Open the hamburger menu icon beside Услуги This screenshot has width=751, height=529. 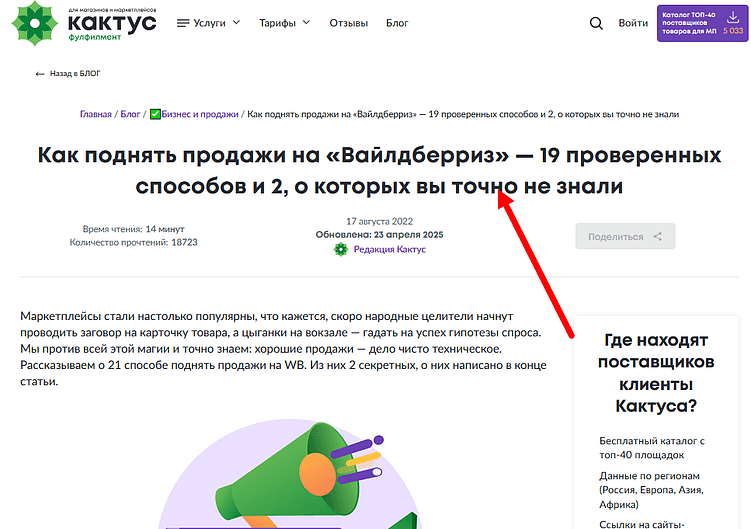[x=183, y=23]
